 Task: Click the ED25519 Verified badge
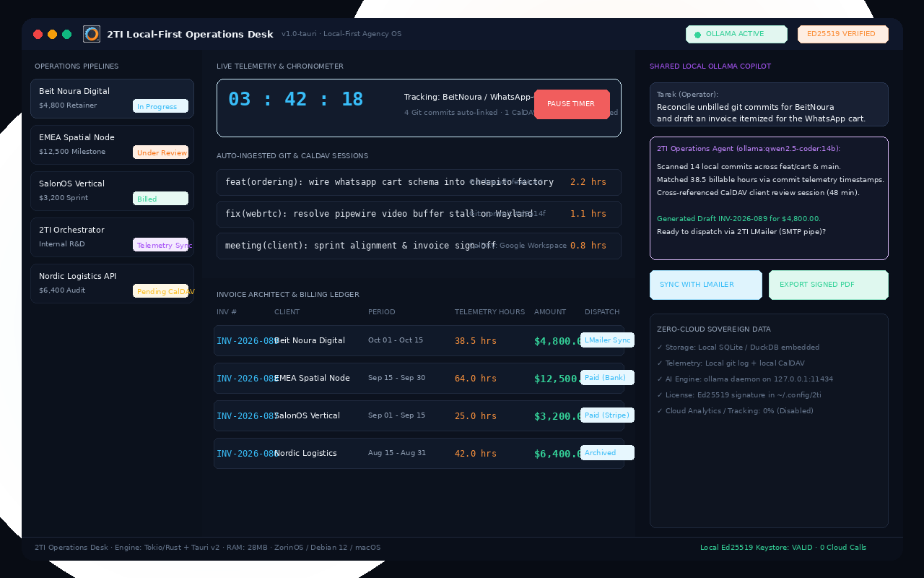pyautogui.click(x=843, y=34)
